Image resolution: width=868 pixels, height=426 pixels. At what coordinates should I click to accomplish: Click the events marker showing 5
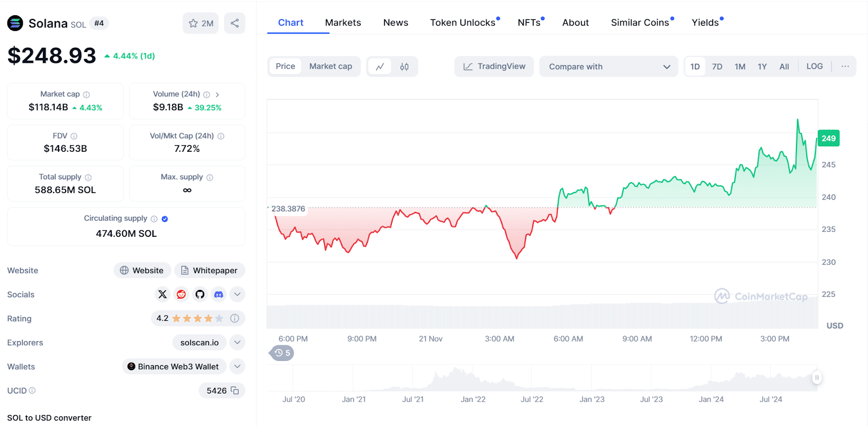point(282,353)
